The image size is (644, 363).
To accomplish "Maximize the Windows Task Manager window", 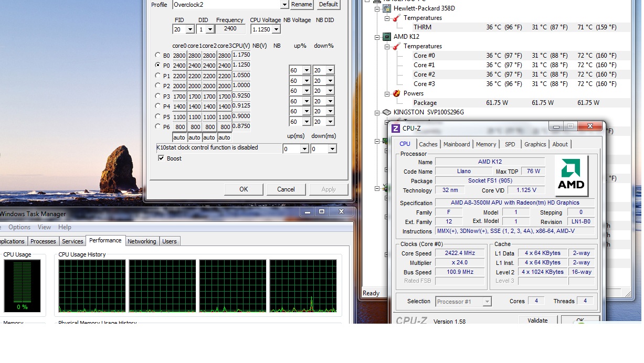I will 322,211.
